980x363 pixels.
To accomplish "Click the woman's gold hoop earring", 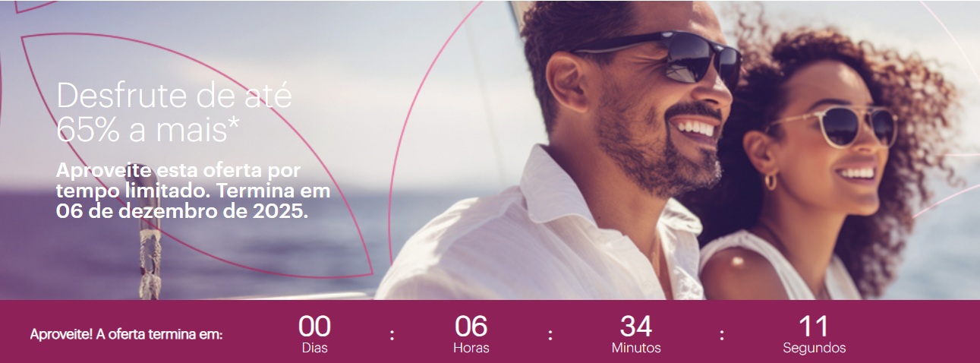I will [770, 181].
